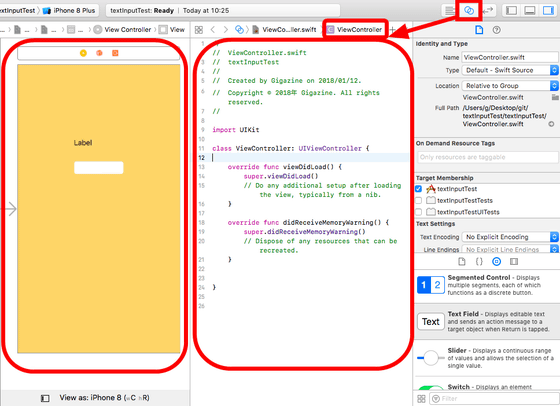The width and height of the screenshot is (560, 406).
Task: Open the Version editor arrows icon
Action: [x=488, y=10]
